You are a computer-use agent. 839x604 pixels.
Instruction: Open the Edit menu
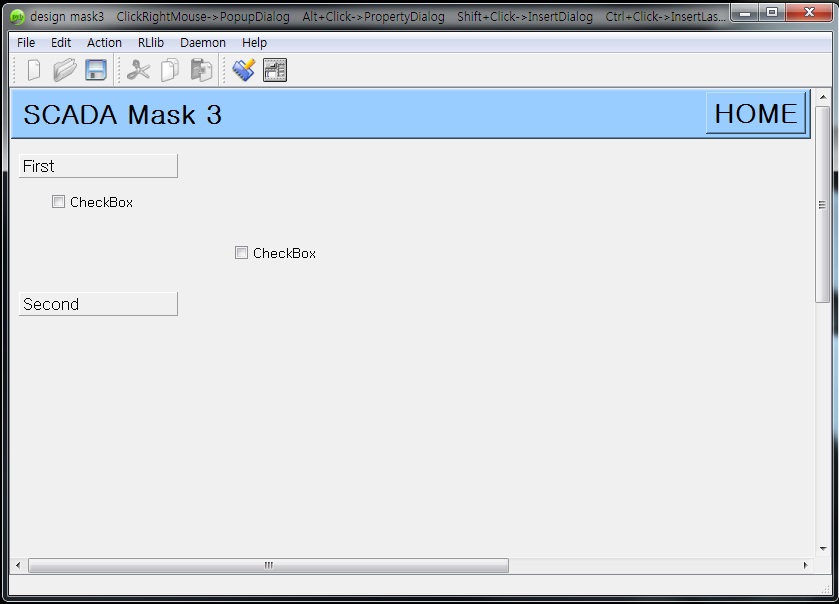click(60, 42)
